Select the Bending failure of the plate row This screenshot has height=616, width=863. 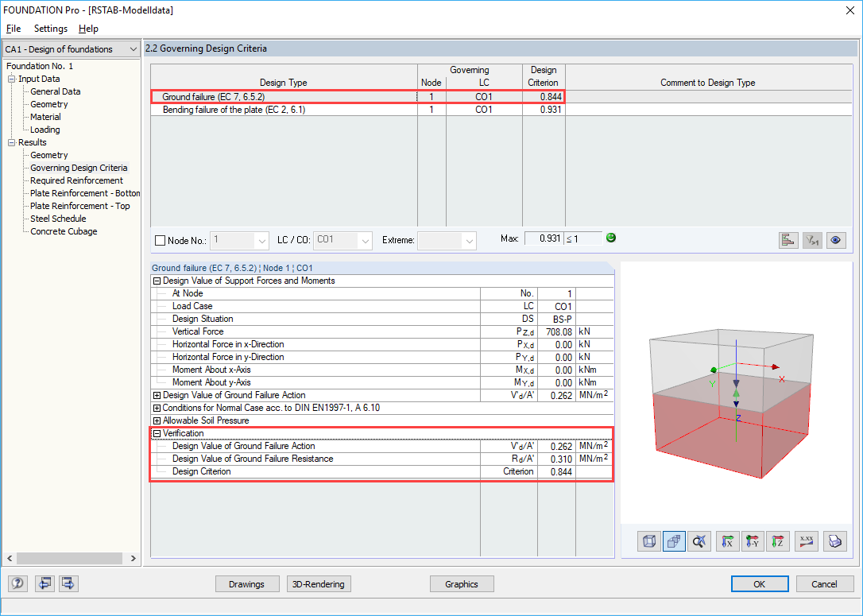click(x=358, y=110)
